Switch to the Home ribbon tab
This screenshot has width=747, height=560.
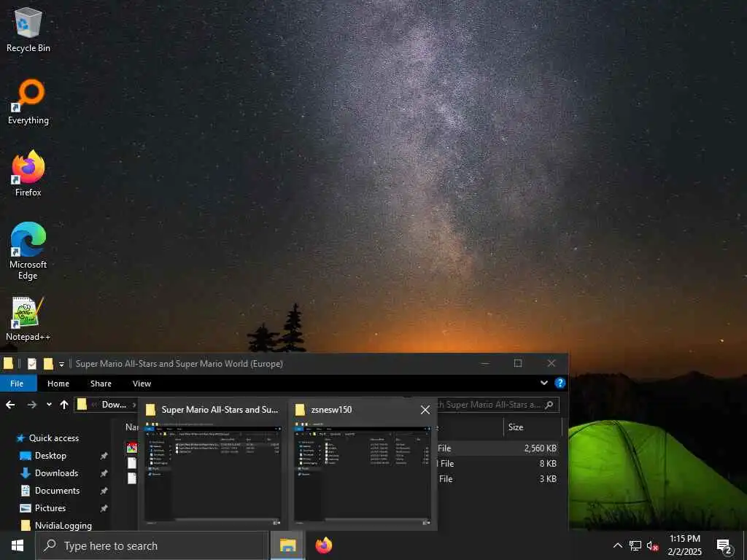[x=58, y=384]
